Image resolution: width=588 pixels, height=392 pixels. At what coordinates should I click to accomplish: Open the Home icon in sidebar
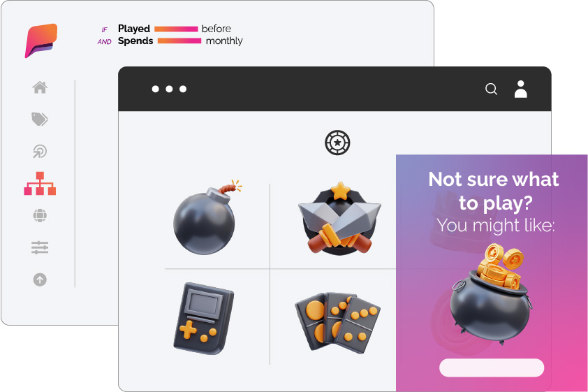coord(40,87)
